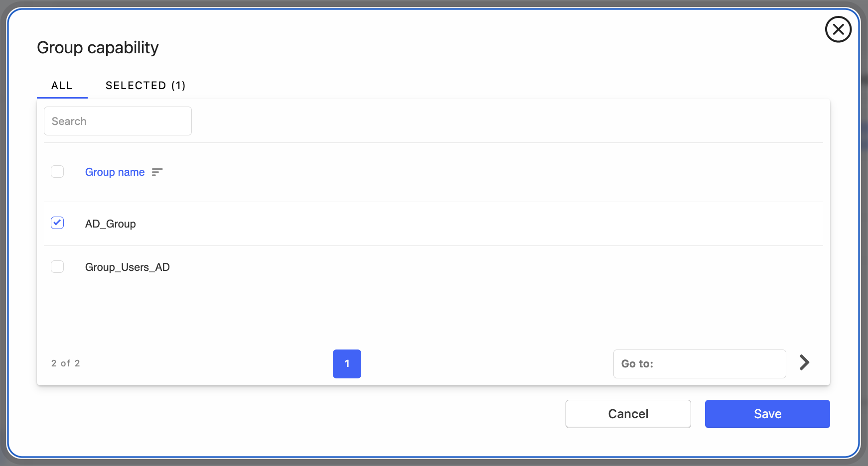Viewport: 868px width, 466px height.
Task: Switch to the ALL tab
Action: point(62,86)
